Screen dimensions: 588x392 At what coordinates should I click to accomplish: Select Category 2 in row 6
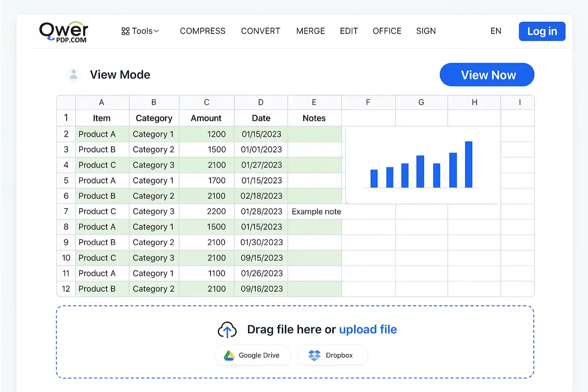click(x=154, y=196)
